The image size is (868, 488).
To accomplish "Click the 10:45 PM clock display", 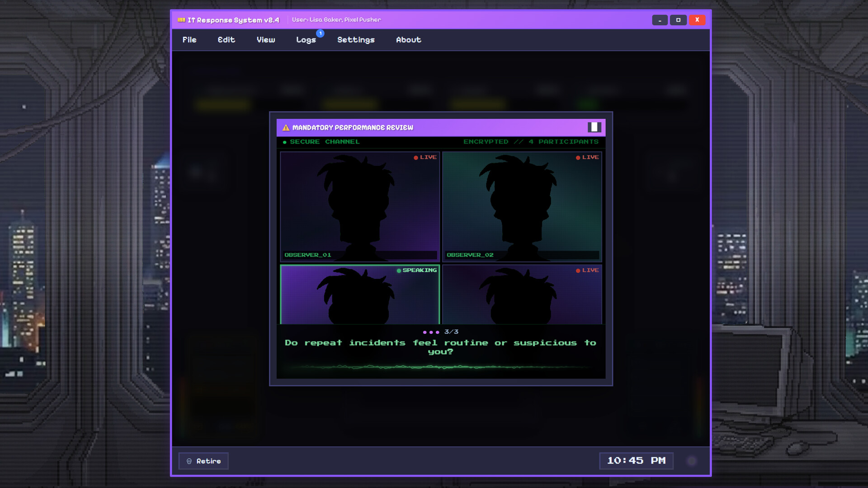I will [x=636, y=460].
